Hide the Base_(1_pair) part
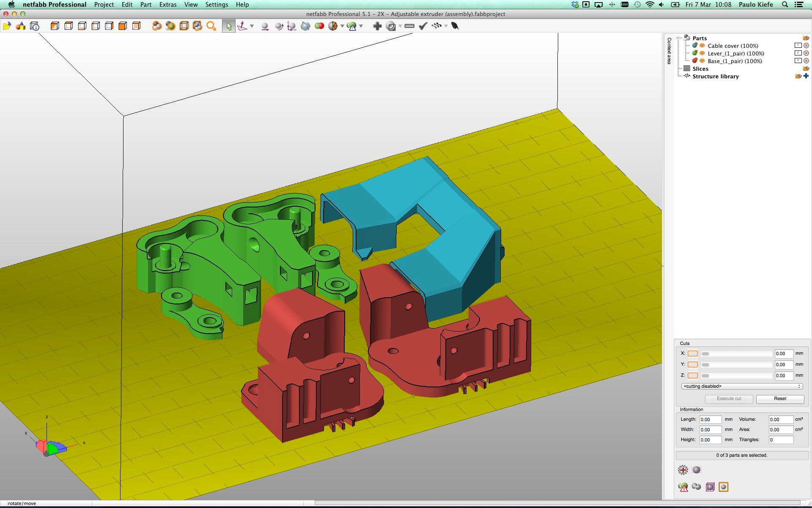Screen dimensions: 812x508 (702, 61)
